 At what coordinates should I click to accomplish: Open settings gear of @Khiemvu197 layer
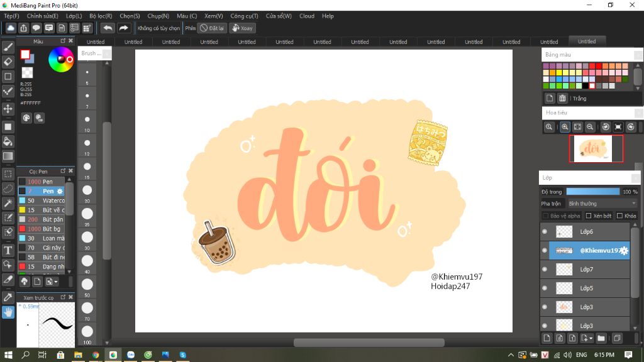pos(624,250)
